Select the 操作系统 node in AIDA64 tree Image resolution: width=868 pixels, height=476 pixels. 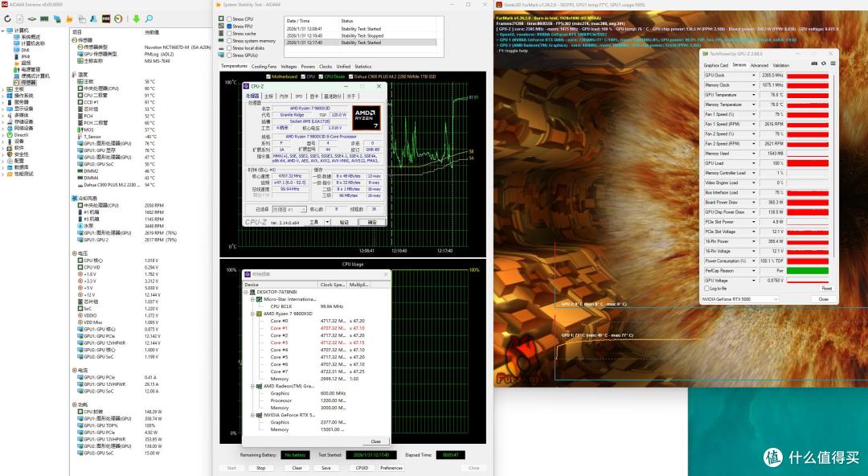point(24,96)
